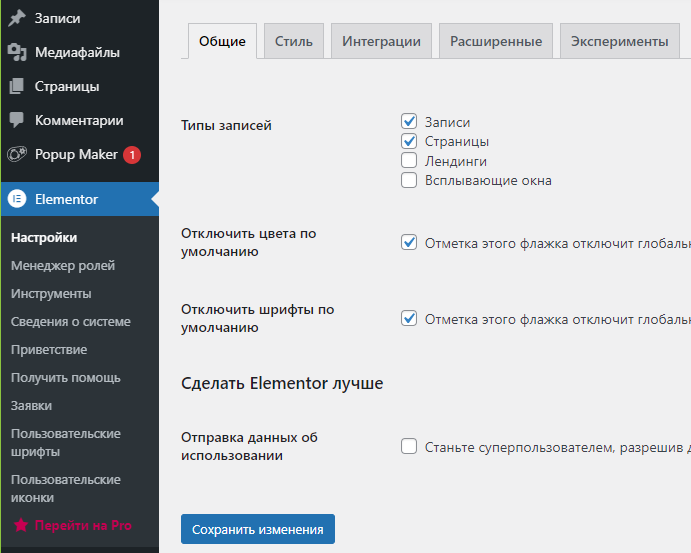Click the Страницы checkbox label text
The image size is (691, 553).
457,141
